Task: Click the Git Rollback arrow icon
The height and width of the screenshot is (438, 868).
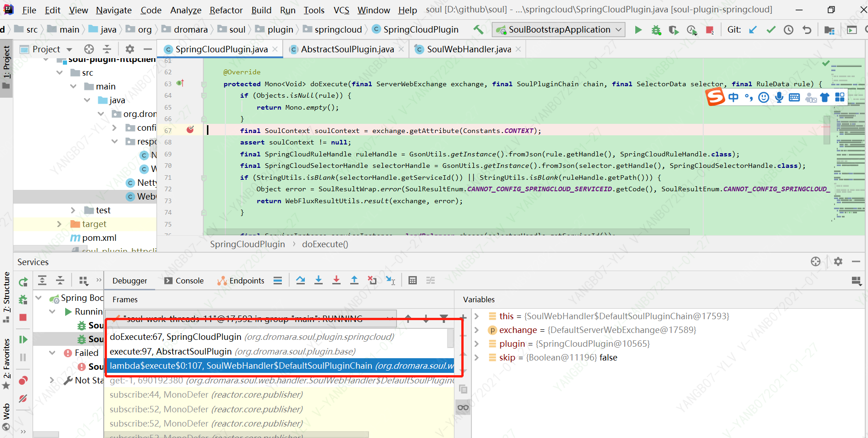Action: pos(806,30)
